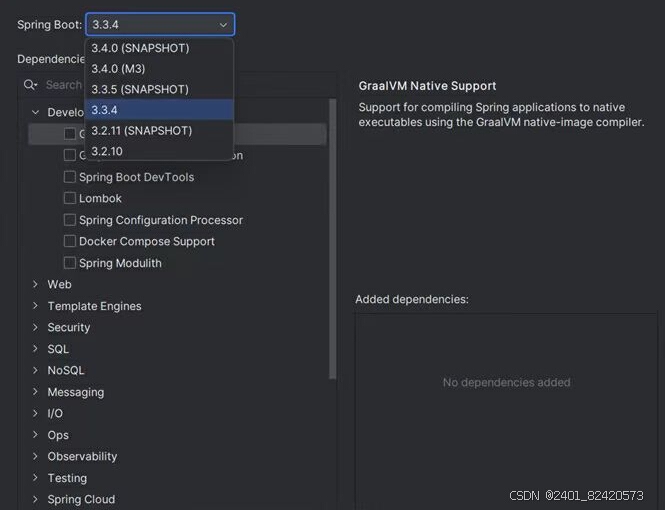Select the Spring Cloud row label
The width and height of the screenshot is (665, 510).
coord(81,499)
